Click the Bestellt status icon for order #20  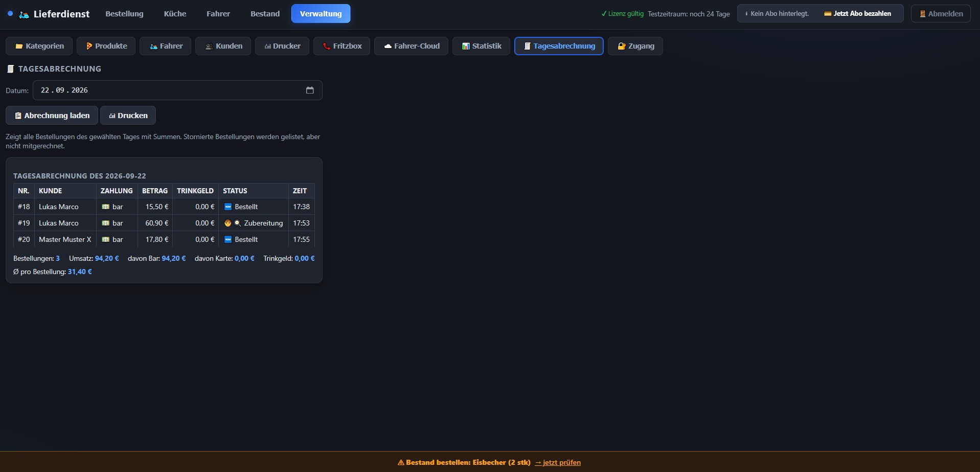point(228,239)
